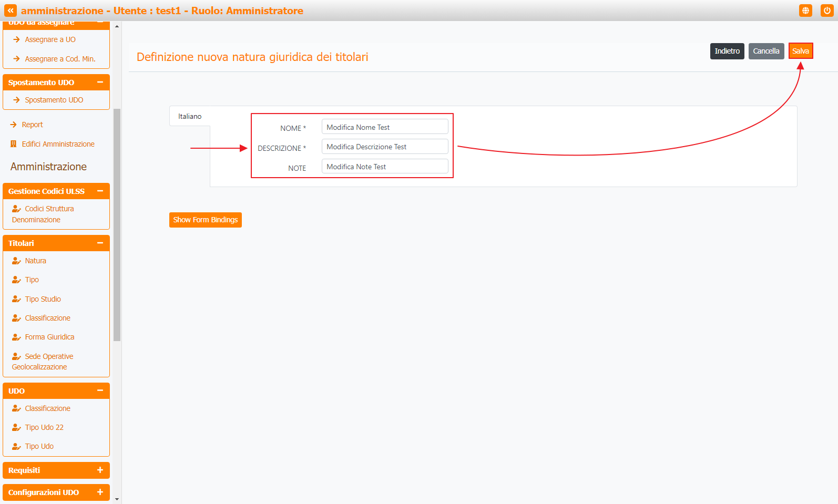This screenshot has width=838, height=504.
Task: Click the power logout icon
Action: tap(827, 11)
